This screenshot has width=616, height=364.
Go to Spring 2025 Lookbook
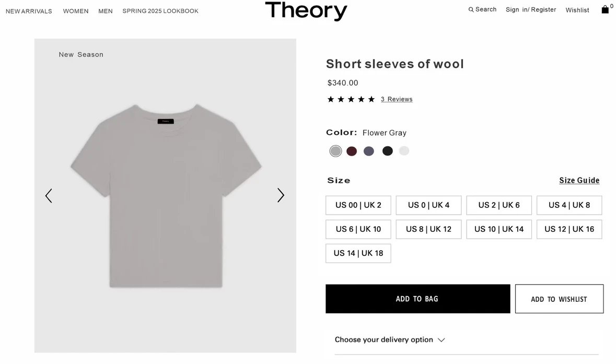click(x=160, y=11)
